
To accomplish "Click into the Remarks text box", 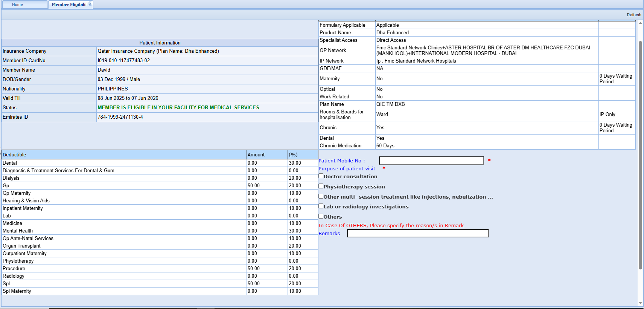I will click(417, 234).
